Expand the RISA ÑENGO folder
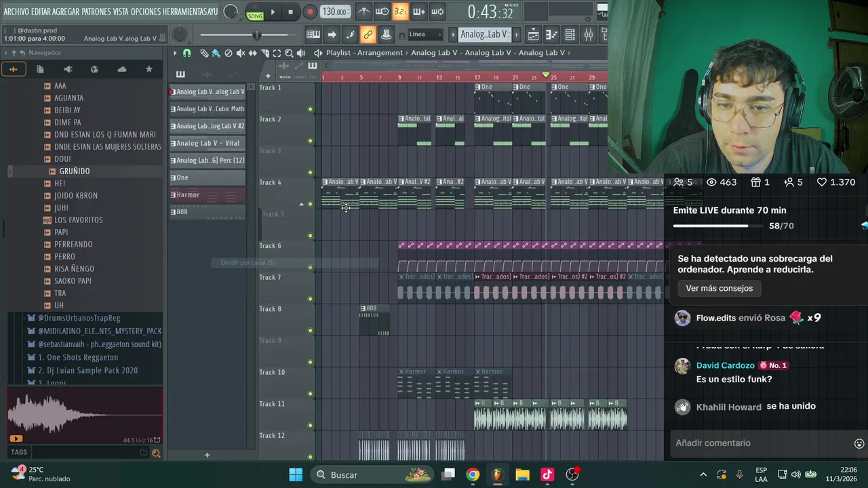This screenshot has height=488, width=868. 74,268
